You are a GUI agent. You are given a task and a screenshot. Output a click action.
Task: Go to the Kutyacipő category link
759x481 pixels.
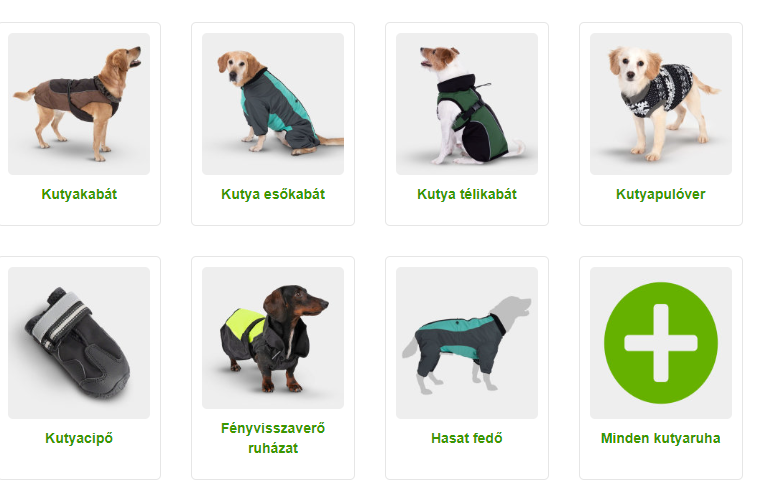pos(79,438)
